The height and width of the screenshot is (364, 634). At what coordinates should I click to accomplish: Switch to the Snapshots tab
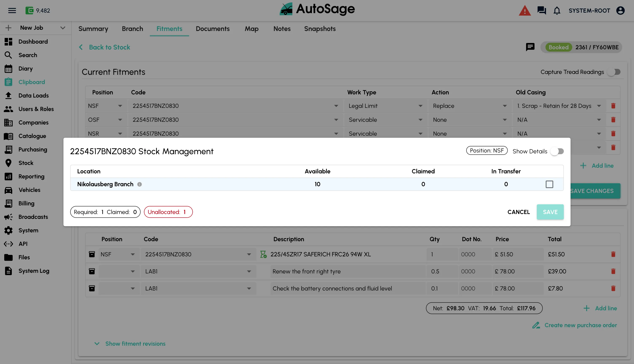coord(320,29)
